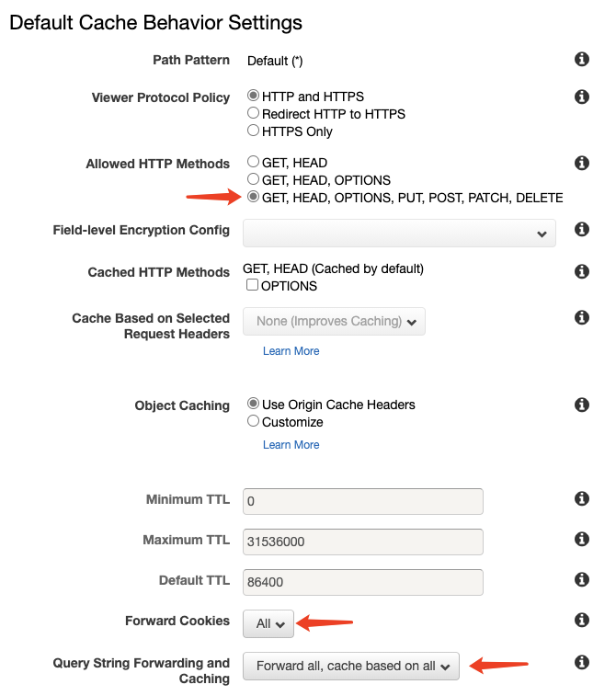616x696 pixels.
Task: Open Query String Forwarding and Caching dropdown
Action: 350,666
